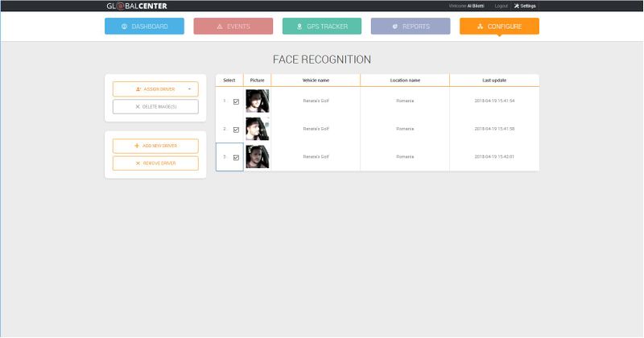Click the plus icon on Add New Driver
This screenshot has height=338, width=644.
(137, 146)
